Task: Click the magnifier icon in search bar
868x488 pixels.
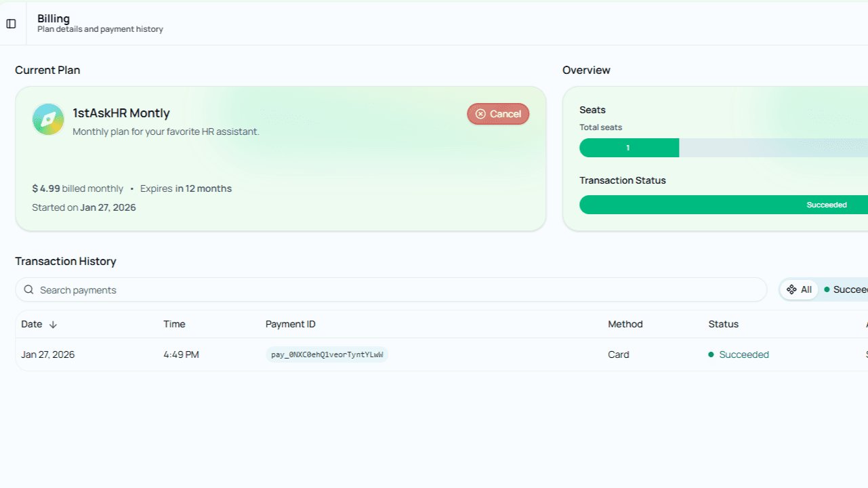Action: (28, 290)
